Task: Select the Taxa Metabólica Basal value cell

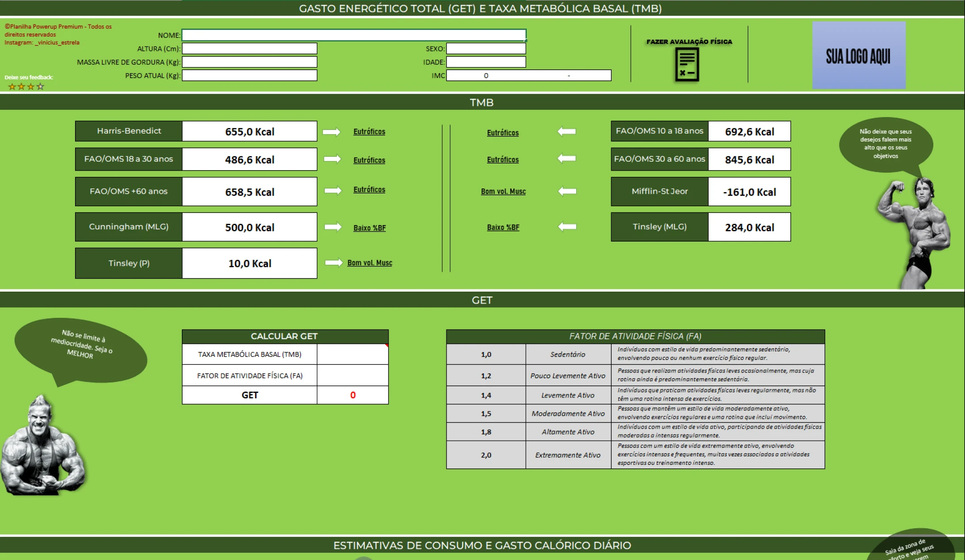Action: click(x=352, y=354)
